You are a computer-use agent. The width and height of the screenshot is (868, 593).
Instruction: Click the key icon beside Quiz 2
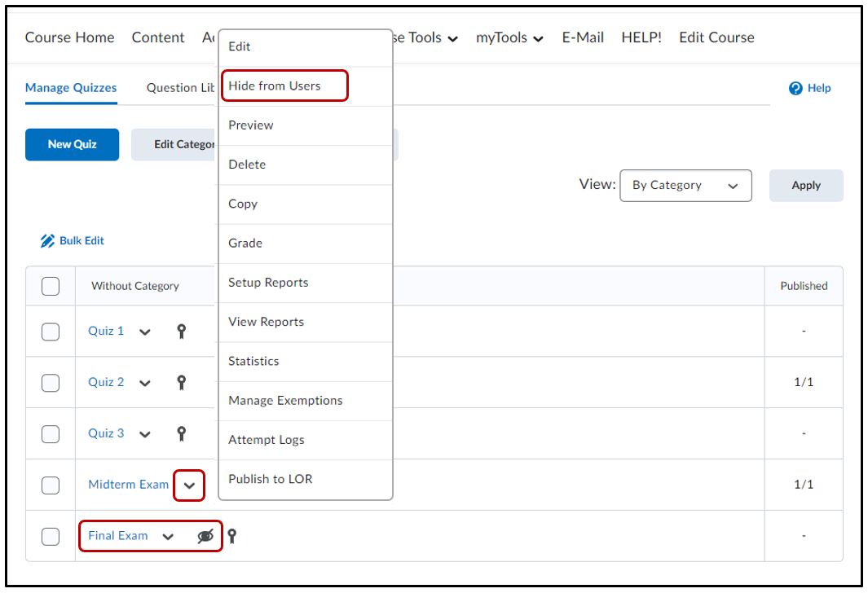pos(182,382)
